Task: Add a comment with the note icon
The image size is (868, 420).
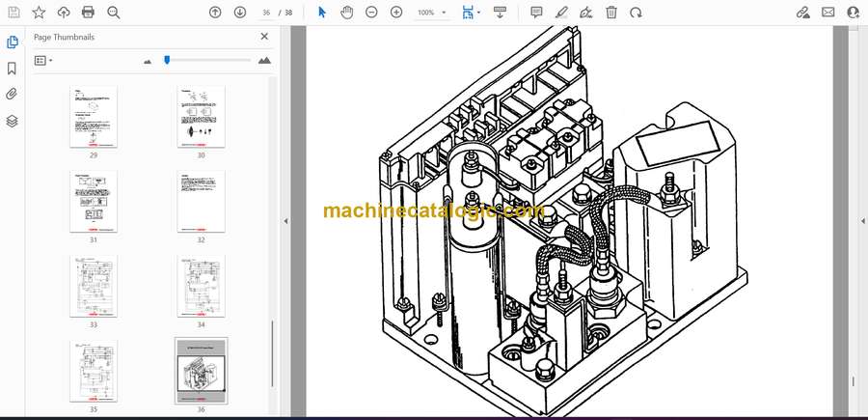Action: 536,13
